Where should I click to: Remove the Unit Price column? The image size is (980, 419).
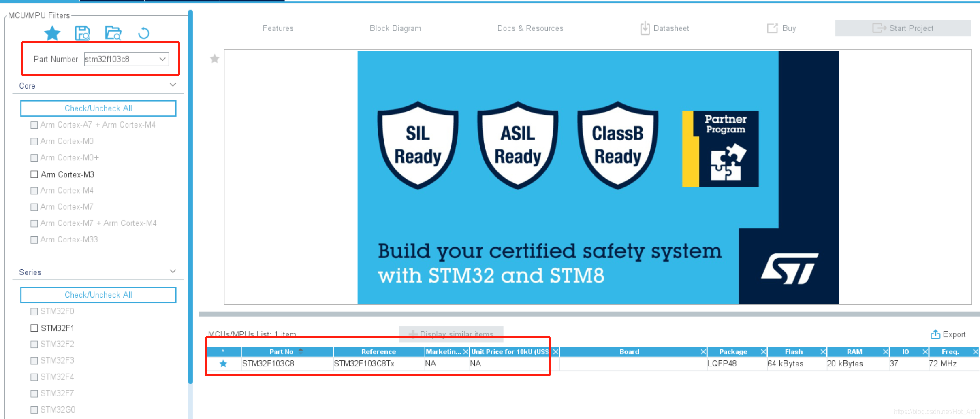tap(555, 352)
